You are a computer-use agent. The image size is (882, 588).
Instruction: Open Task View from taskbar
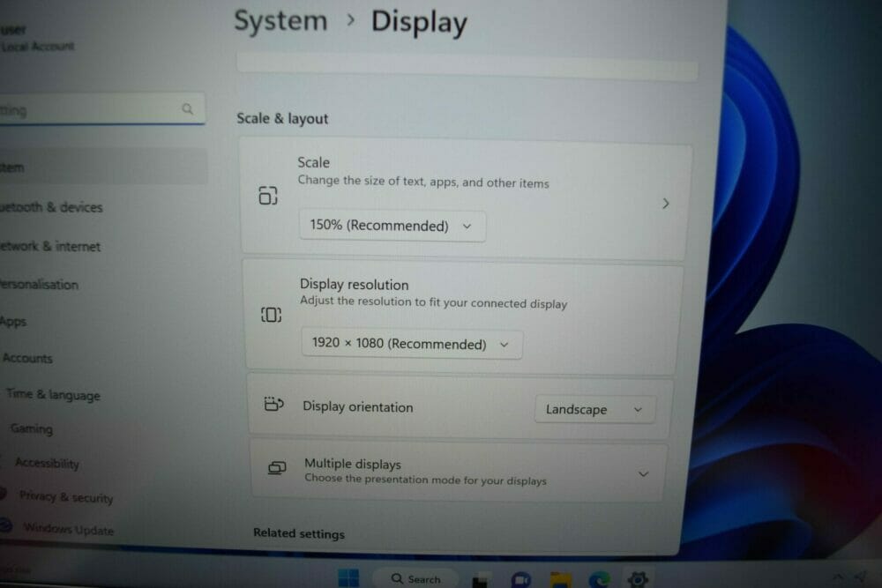[480, 579]
